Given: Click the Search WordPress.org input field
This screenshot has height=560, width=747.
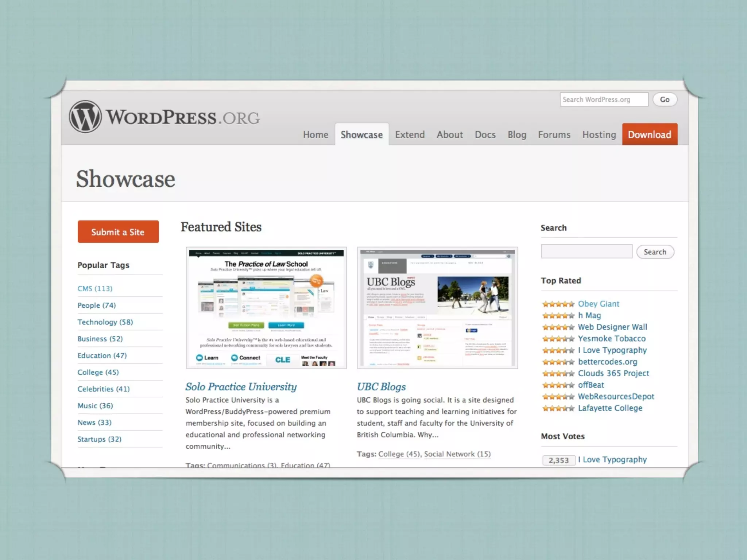Looking at the screenshot, I should click(604, 100).
